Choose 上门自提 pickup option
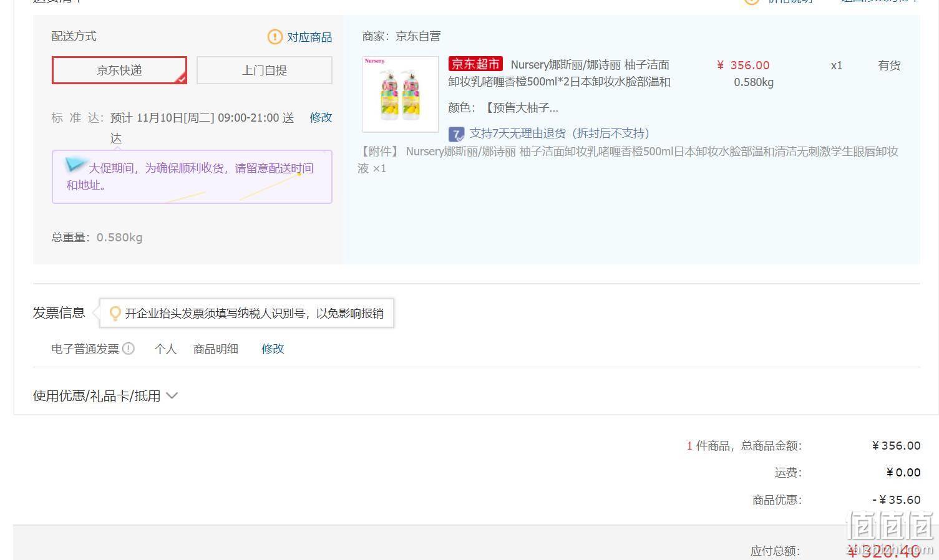The image size is (939, 560). [x=265, y=70]
